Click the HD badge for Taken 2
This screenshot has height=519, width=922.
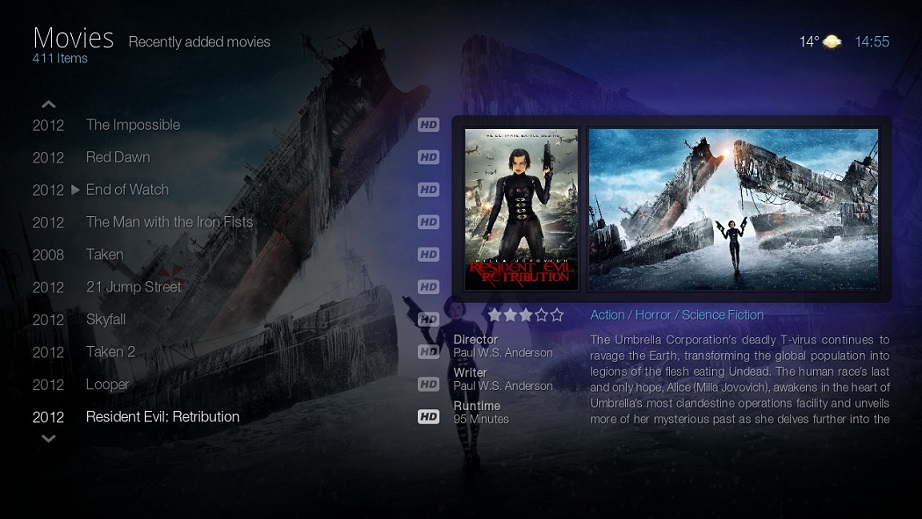(429, 351)
